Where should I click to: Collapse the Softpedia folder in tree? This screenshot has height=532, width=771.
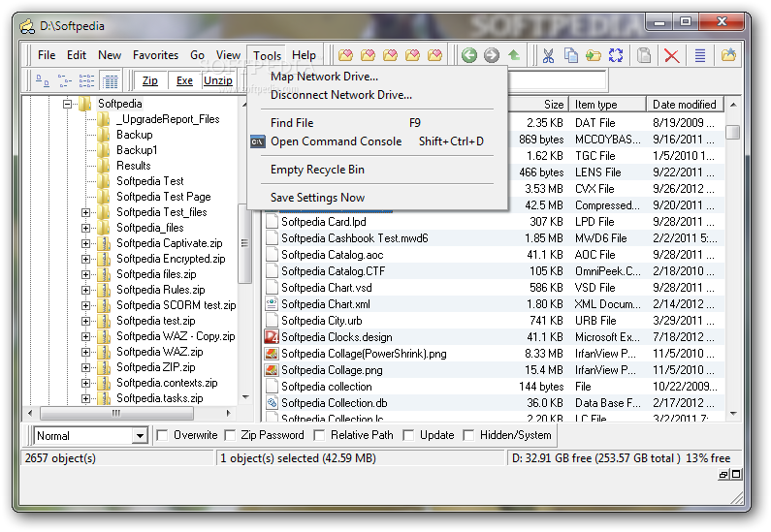click(67, 104)
